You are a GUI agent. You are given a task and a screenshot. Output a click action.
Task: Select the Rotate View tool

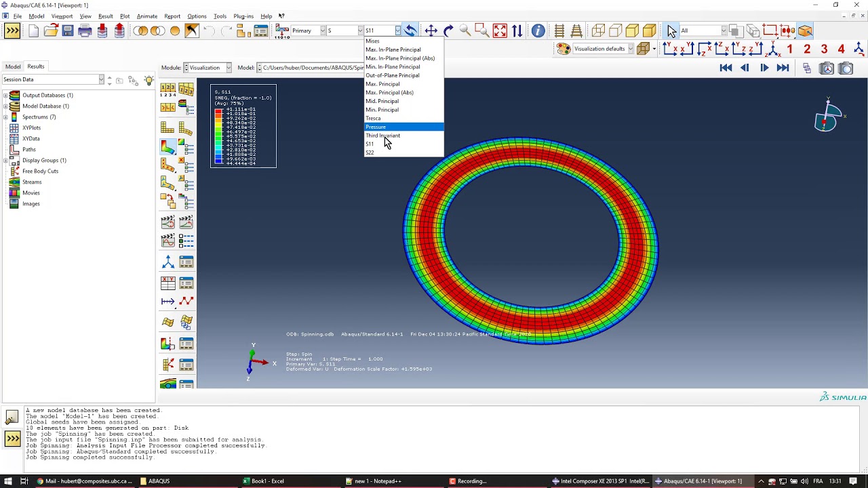coord(448,30)
